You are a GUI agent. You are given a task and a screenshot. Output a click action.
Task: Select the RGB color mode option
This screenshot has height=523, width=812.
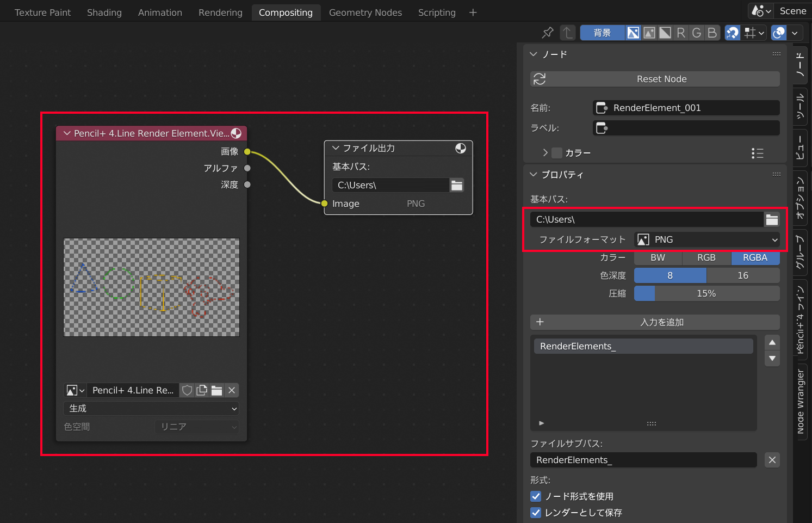706,257
